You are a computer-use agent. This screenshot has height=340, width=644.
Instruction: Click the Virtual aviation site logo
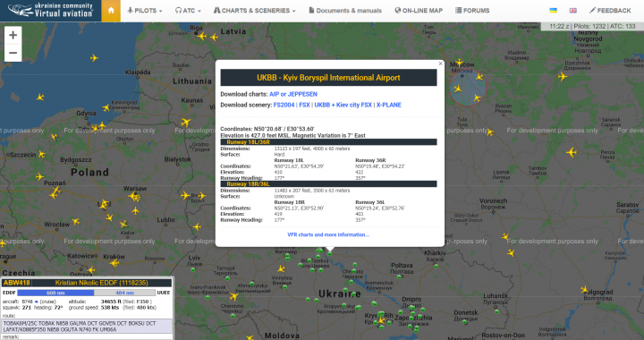coord(50,10)
